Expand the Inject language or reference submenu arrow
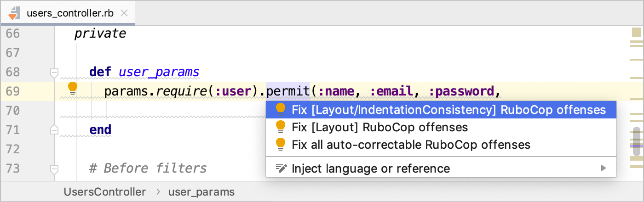This screenshot has height=202, width=644. pyautogui.click(x=604, y=168)
